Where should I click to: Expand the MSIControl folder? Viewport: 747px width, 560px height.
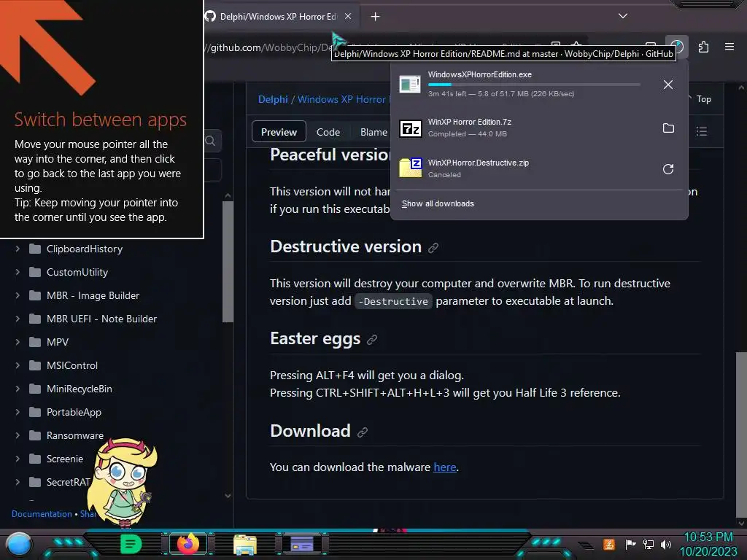(x=18, y=365)
